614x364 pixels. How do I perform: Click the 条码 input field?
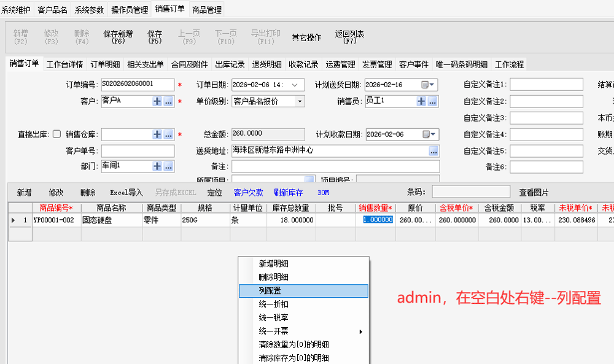coord(470,192)
